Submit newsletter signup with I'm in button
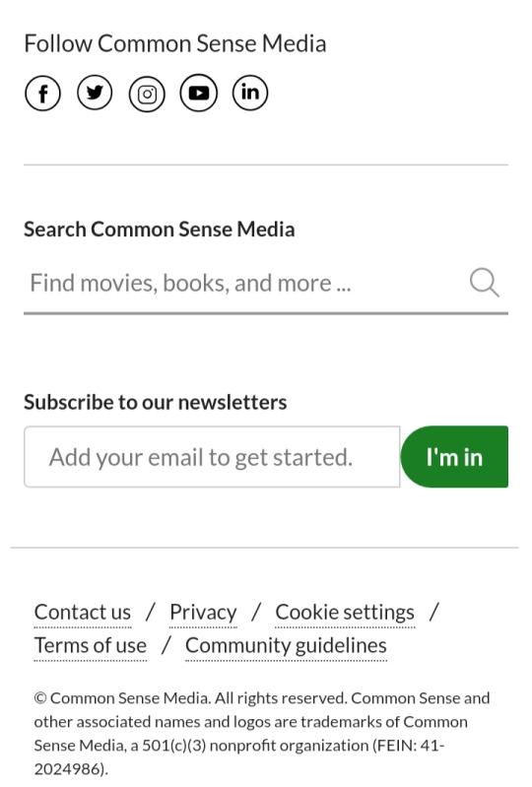This screenshot has height=787, width=532. pos(454,457)
